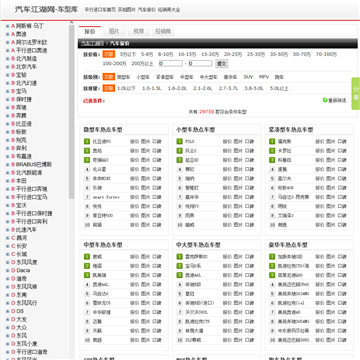
Task: Expand the 宝马 brand in sidebar
Action: (8, 91)
